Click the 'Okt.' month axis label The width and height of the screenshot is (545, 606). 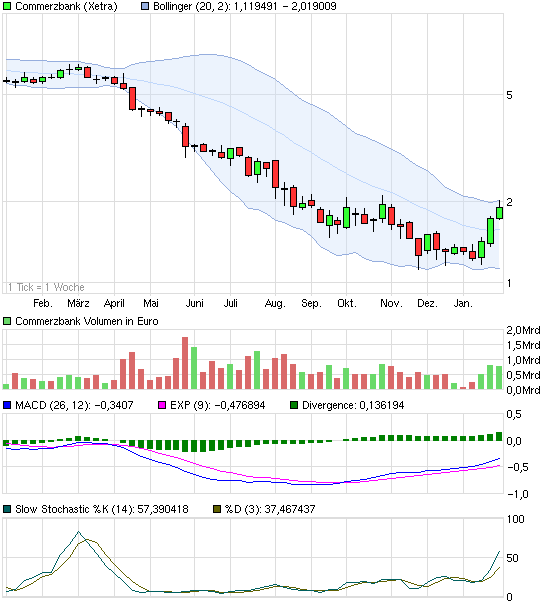pos(347,303)
